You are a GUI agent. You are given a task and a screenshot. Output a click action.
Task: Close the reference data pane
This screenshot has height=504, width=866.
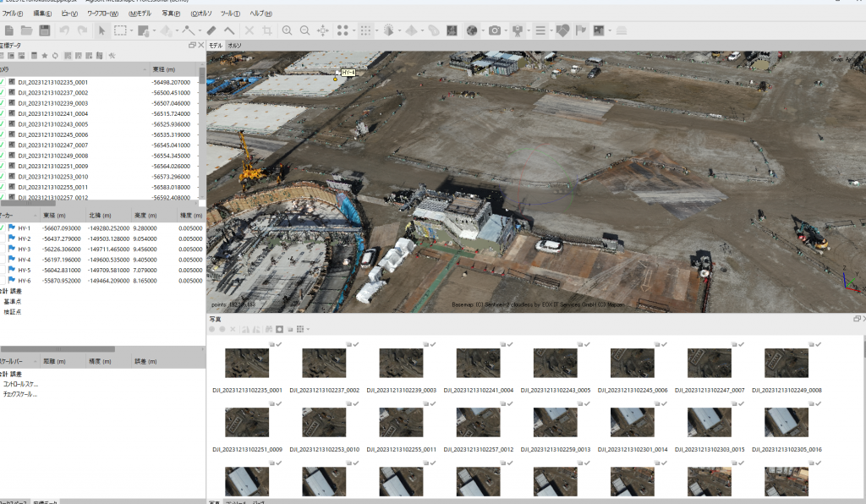click(201, 46)
